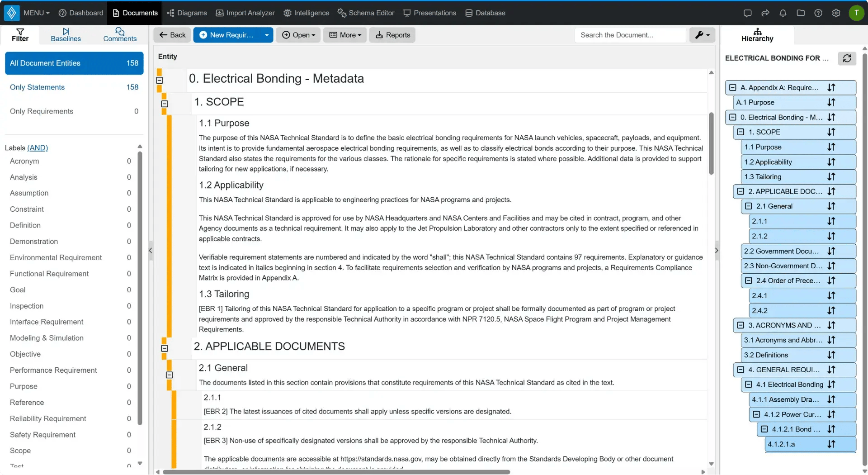Click the share arrow icon in header
This screenshot has height=475, width=868.
click(765, 13)
